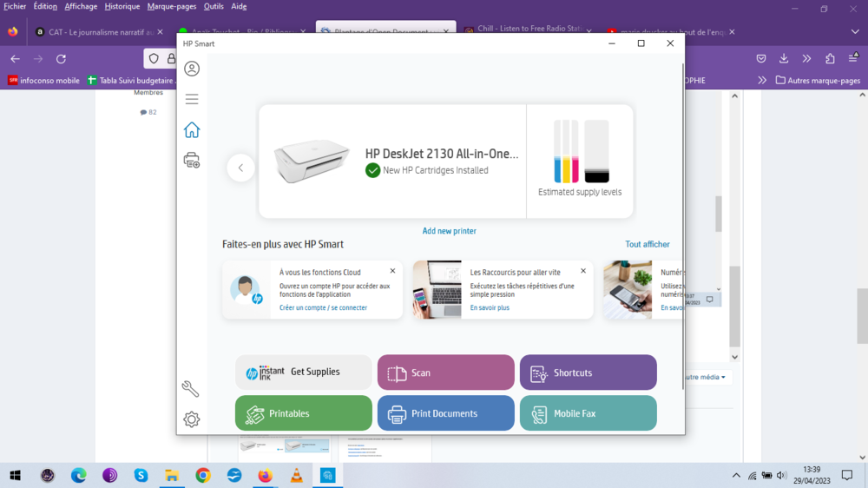Viewport: 868px width, 488px height.
Task: Expand the hamburger menu in HP Smart
Action: point(192,99)
